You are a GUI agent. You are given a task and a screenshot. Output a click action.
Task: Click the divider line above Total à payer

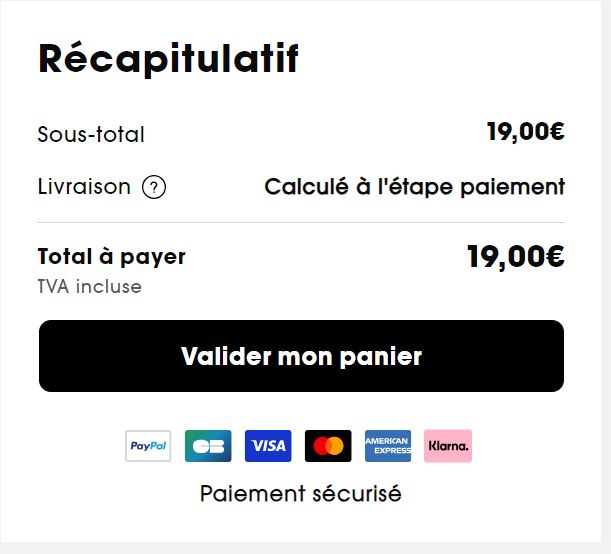coord(301,222)
